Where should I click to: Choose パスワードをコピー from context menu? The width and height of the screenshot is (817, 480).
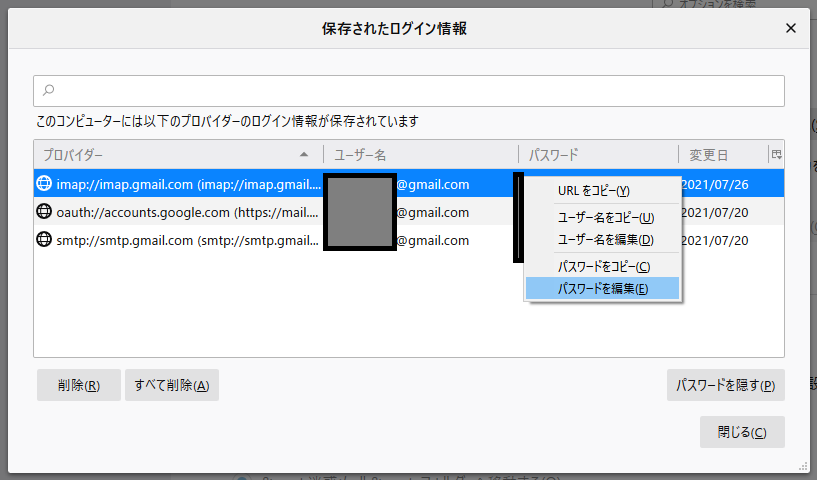click(x=602, y=266)
